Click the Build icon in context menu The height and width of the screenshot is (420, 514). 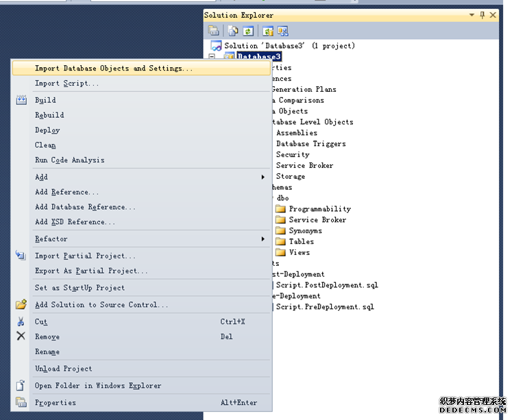(x=21, y=100)
